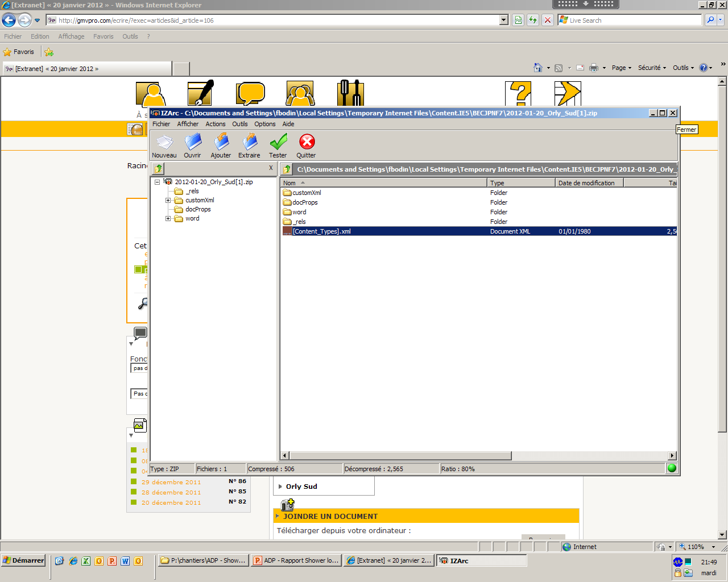Click the green status light in IZArc status bar
The width and height of the screenshot is (728, 582).
pos(672,468)
